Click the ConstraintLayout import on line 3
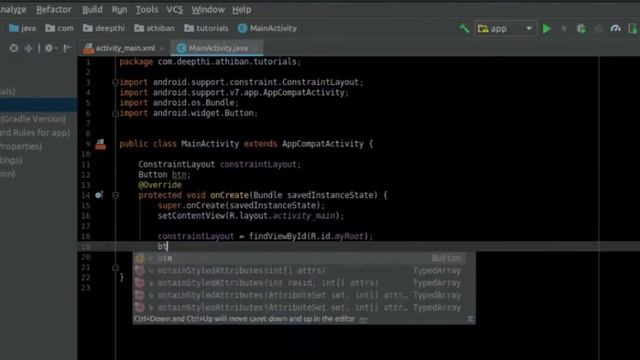Screen dimensions: 640x360 pos(241,82)
